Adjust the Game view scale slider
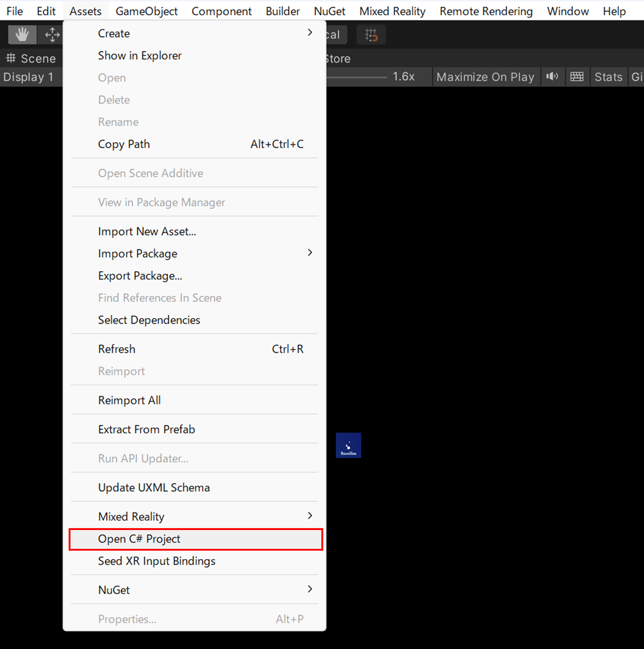644x649 pixels. point(357,77)
